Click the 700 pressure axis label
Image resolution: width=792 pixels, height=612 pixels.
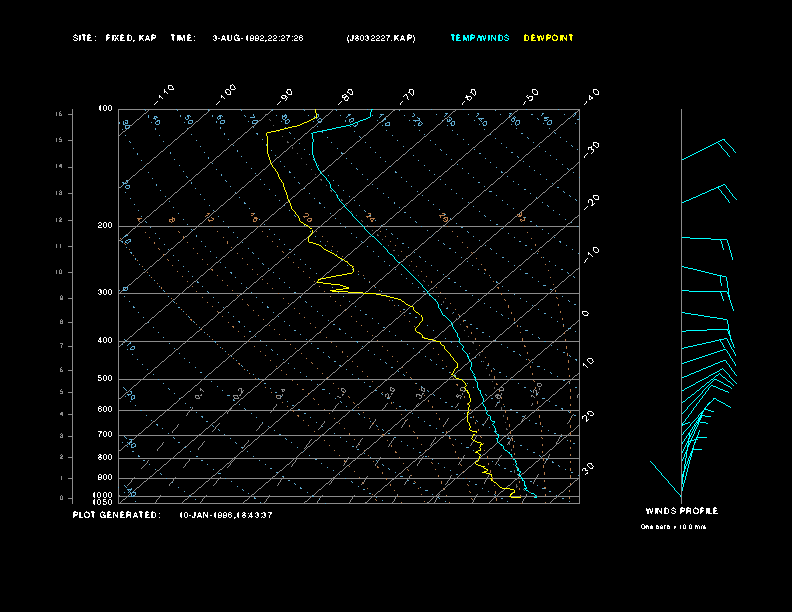click(105, 435)
